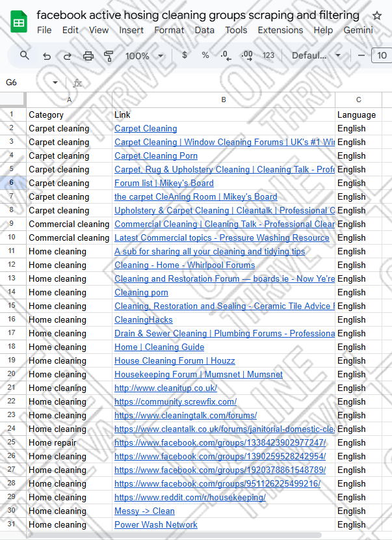392x540 pixels.
Task: Open the Edit menu
Action: [70, 31]
